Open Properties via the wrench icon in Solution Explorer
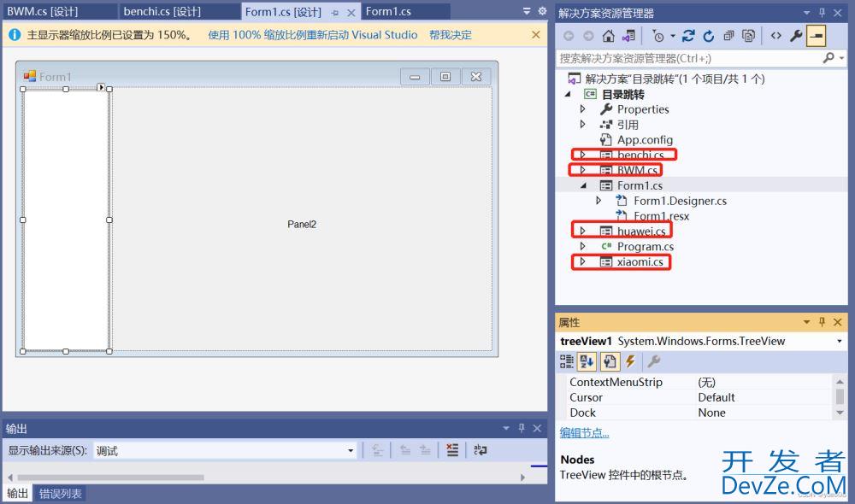Screen dimensions: 855x504 click(x=795, y=36)
